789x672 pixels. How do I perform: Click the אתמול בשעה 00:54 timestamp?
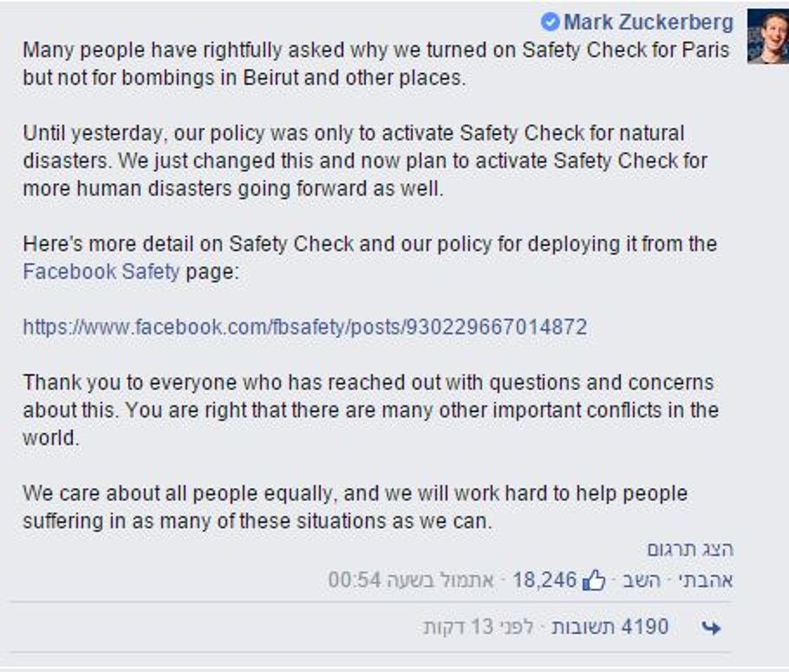411,580
